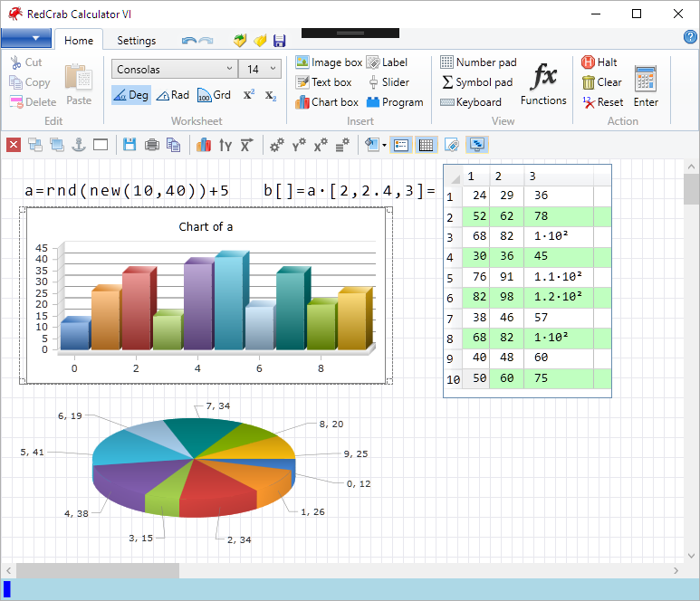Image resolution: width=700 pixels, height=601 pixels.
Task: Click the superscript x² icon
Action: [249, 95]
